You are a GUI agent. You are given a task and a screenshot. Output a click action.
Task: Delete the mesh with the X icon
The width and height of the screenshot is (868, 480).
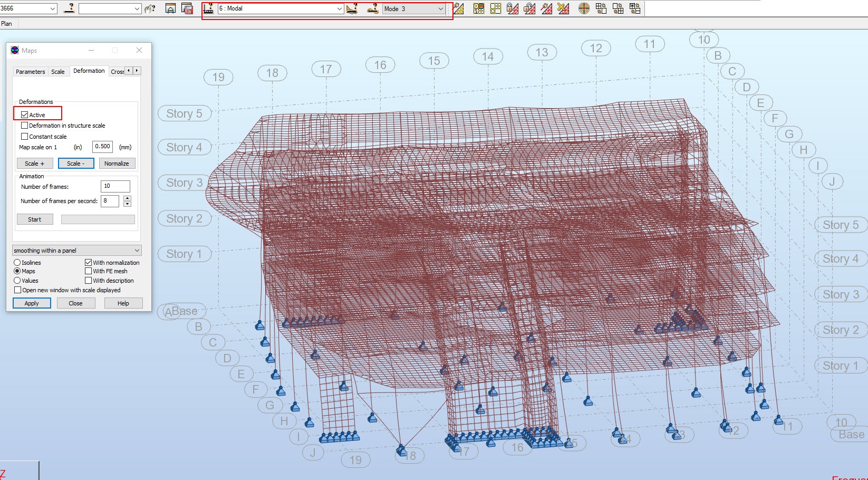click(564, 8)
